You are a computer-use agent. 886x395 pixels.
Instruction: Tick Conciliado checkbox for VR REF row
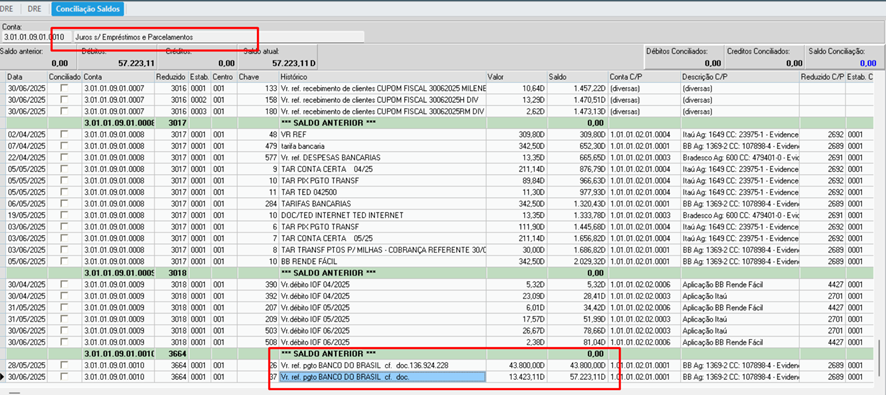click(64, 134)
